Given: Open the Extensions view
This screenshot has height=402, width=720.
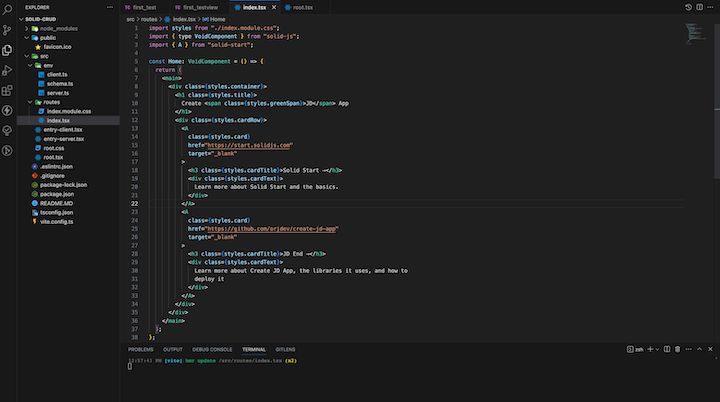Looking at the screenshot, I should 7,90.
